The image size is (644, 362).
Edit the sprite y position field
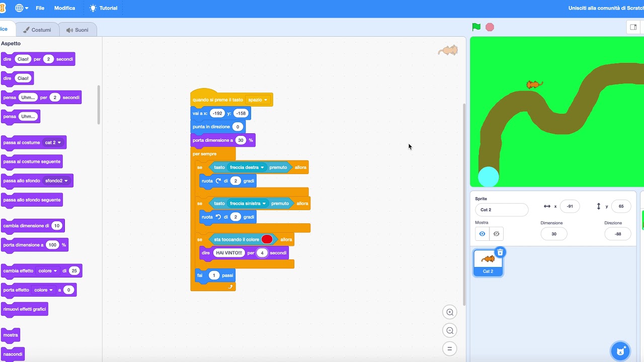click(621, 206)
